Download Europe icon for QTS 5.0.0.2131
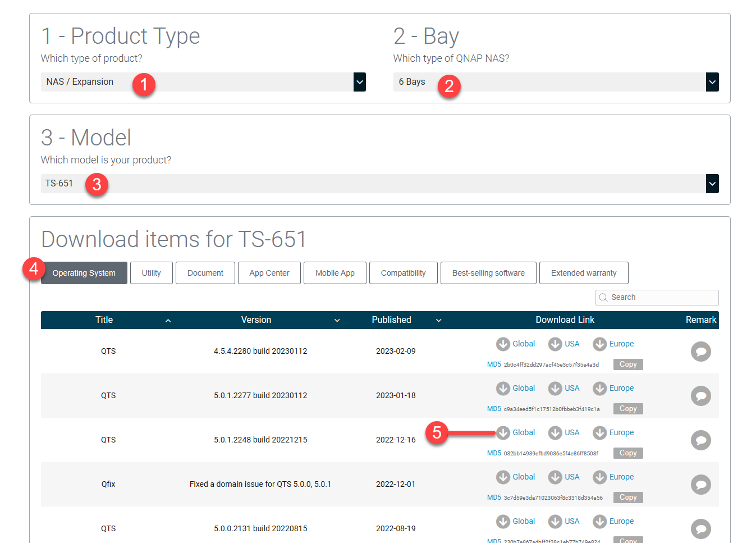The image size is (756, 543). point(600,521)
